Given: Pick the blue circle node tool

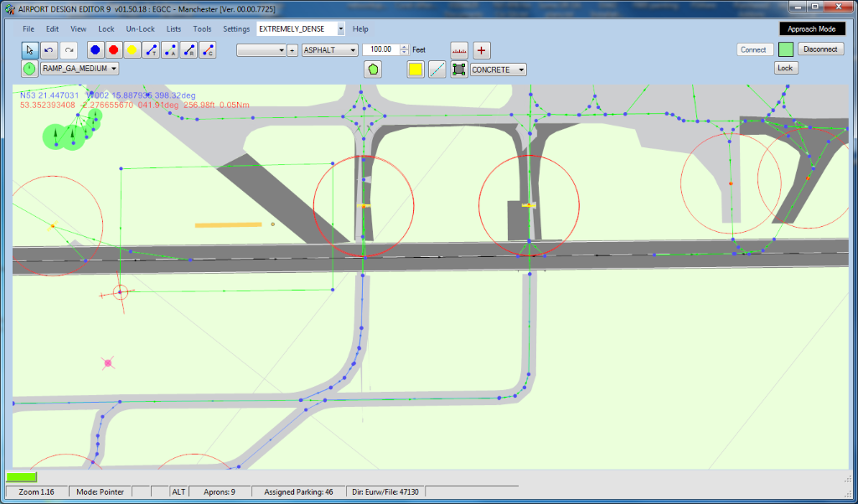Looking at the screenshot, I should (x=96, y=50).
